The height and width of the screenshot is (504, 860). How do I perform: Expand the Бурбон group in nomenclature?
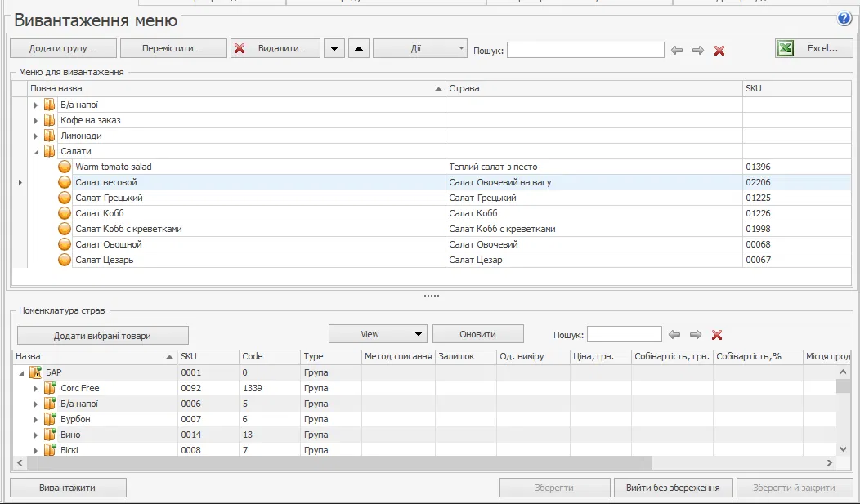[x=36, y=420]
